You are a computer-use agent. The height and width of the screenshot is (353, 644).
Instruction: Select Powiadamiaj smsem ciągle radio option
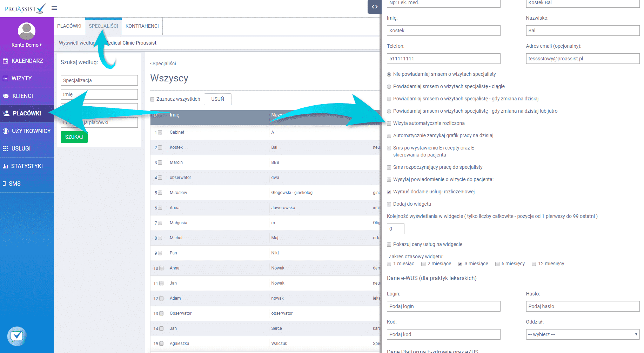click(x=389, y=87)
